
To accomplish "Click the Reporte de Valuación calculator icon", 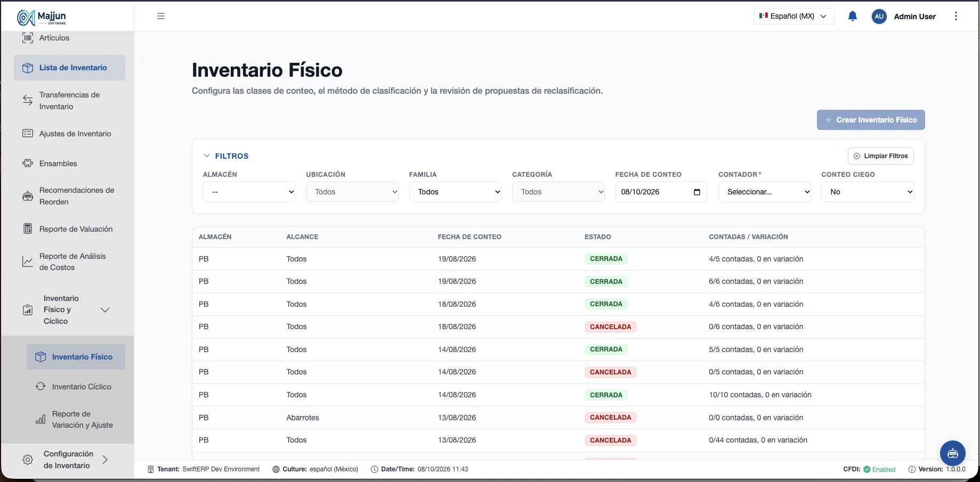I will [28, 229].
